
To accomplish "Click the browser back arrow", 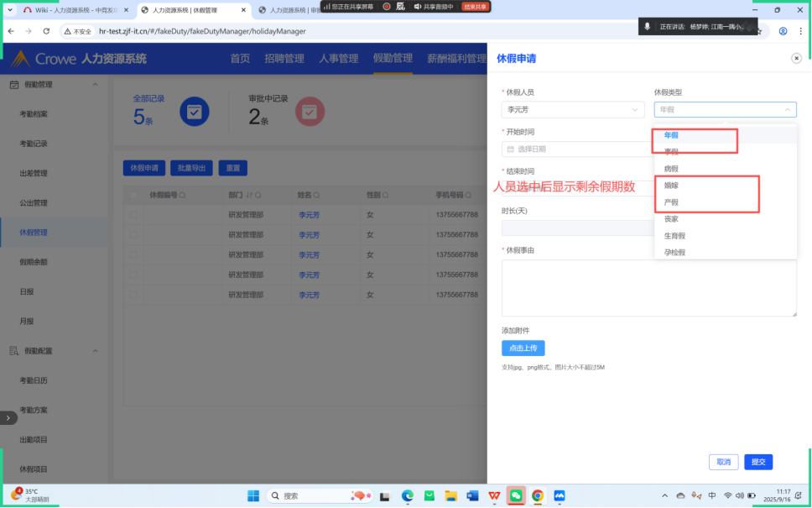I will click(x=12, y=31).
